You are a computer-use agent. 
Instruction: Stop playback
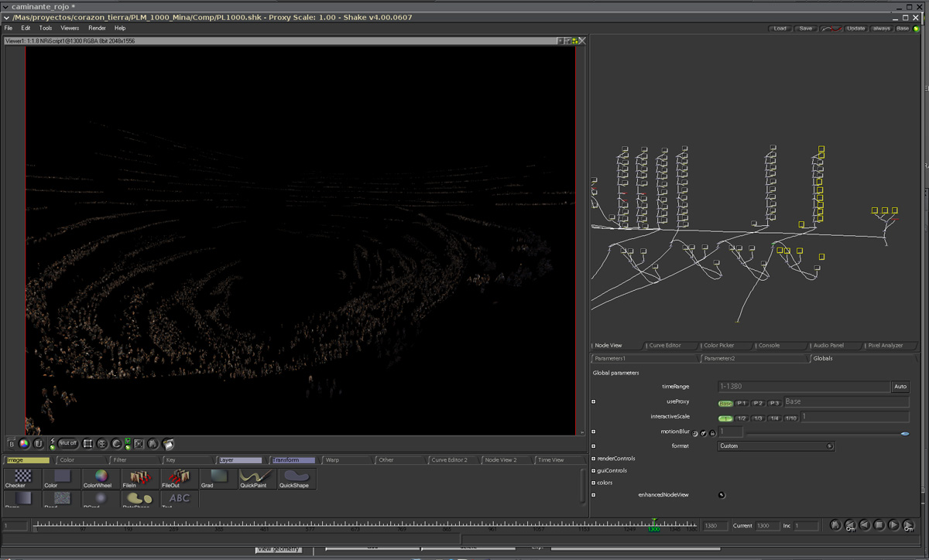[879, 525]
